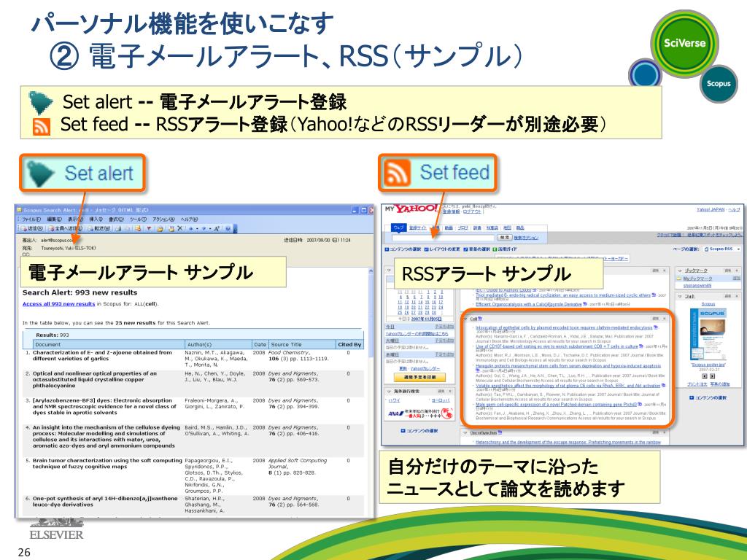
Task: Click the delete X icon in the mail toolbar
Action: (x=179, y=228)
